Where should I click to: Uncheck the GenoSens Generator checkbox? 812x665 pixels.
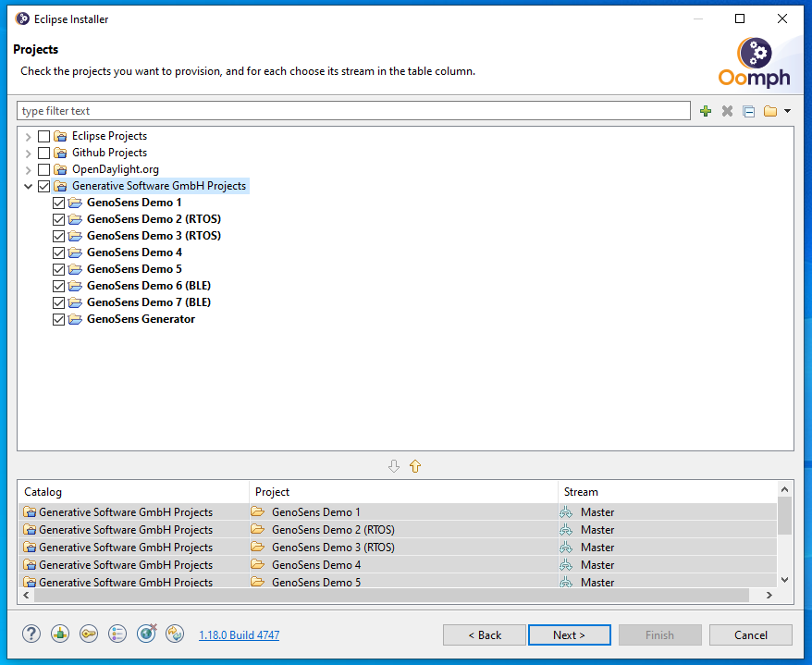point(58,320)
